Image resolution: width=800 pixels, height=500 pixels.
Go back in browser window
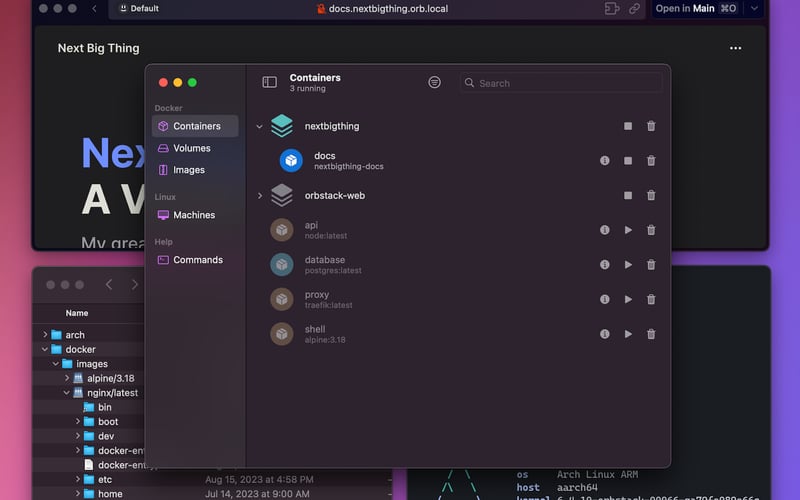tap(94, 9)
